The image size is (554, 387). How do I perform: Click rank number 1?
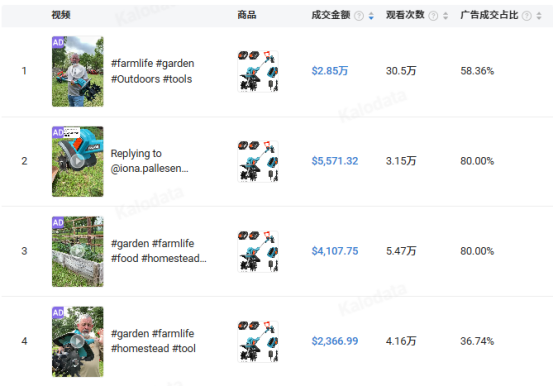coord(24,71)
